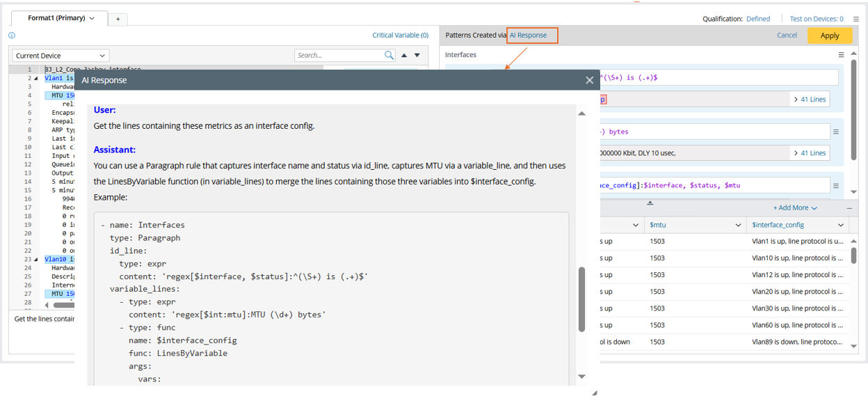
Task: Add a new format tab with plus
Action: pyautogui.click(x=118, y=19)
